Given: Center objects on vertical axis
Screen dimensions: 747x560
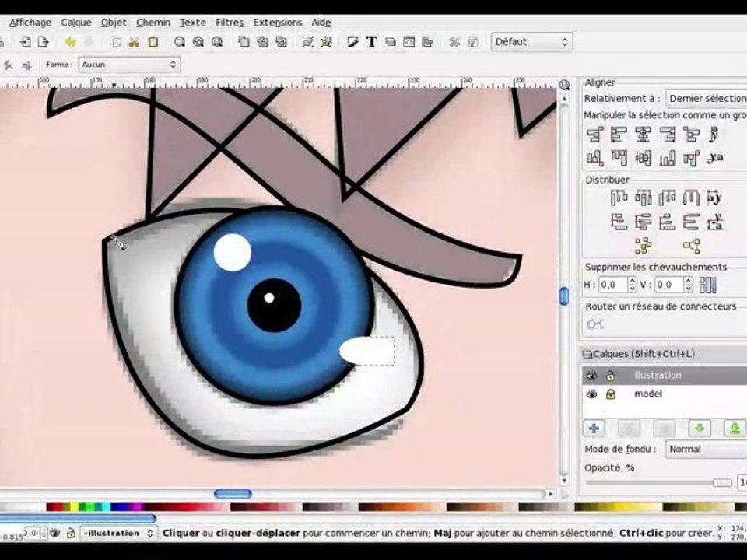Looking at the screenshot, I should click(643, 135).
